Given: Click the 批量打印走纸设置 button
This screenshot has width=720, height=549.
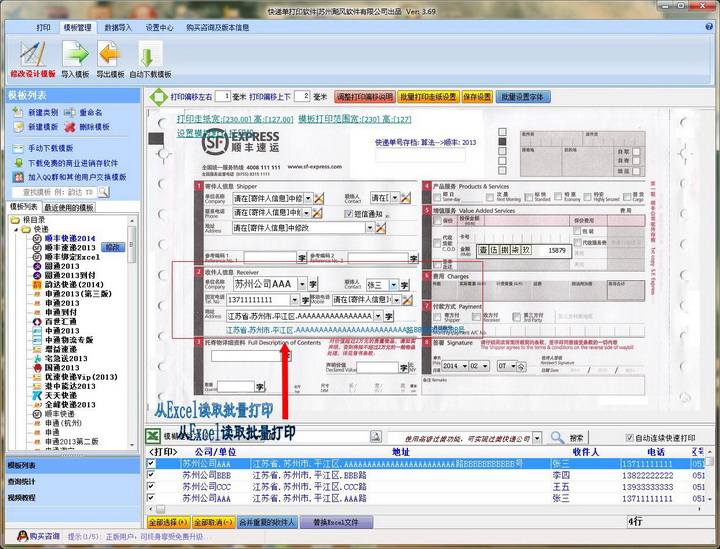Looking at the screenshot, I should (428, 97).
